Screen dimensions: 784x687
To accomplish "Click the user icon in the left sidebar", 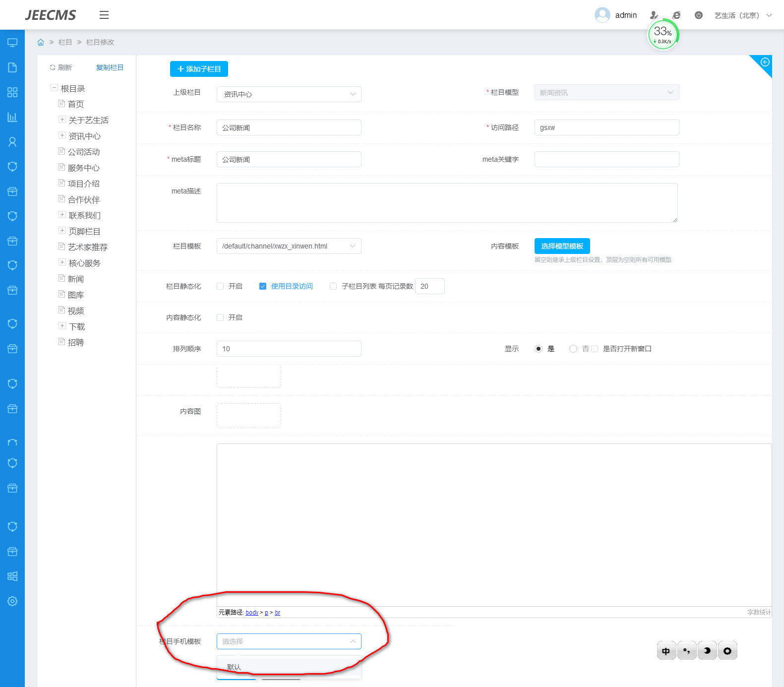I will click(12, 142).
